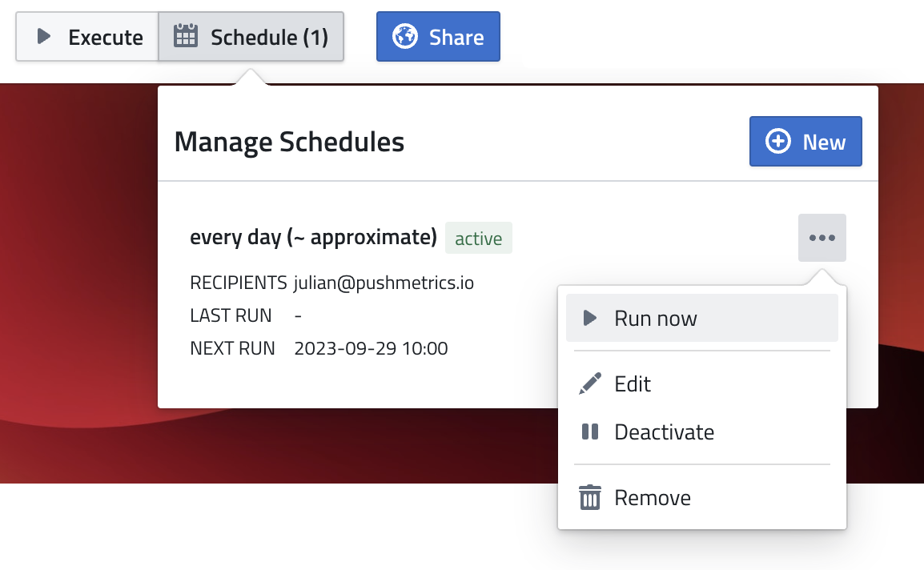
Task: Choose Remove from the context menu
Action: coord(652,496)
